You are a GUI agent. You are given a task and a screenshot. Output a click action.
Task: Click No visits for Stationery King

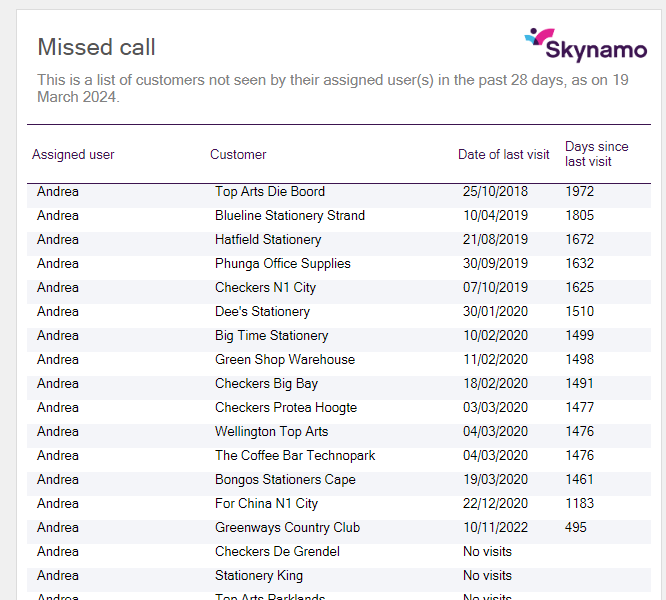pos(487,575)
